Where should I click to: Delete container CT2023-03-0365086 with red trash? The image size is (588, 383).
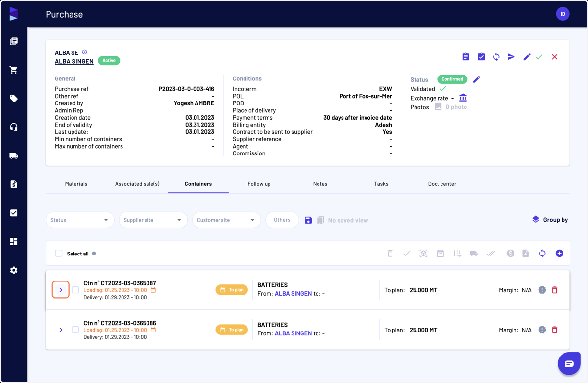click(555, 330)
